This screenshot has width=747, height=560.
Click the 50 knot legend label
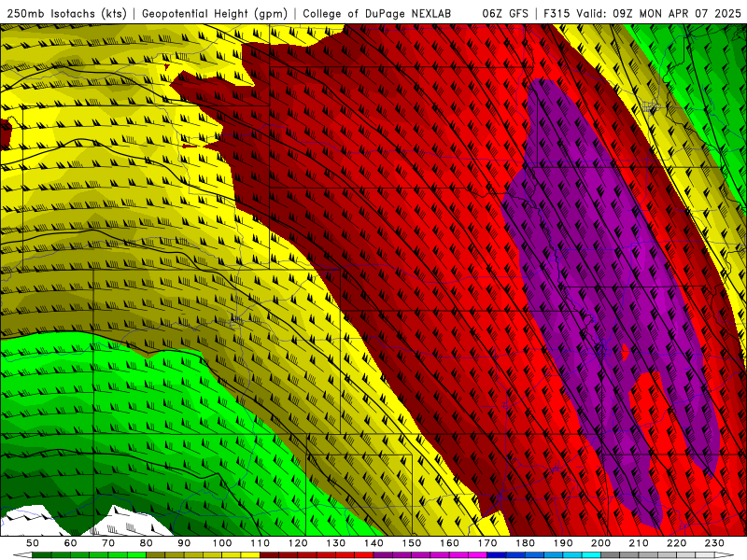[33, 543]
